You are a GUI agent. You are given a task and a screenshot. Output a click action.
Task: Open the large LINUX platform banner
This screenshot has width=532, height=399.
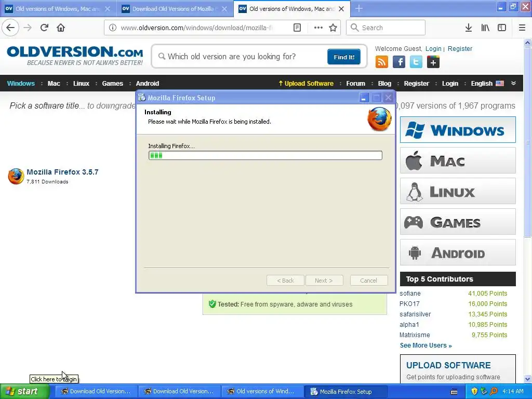[458, 191]
